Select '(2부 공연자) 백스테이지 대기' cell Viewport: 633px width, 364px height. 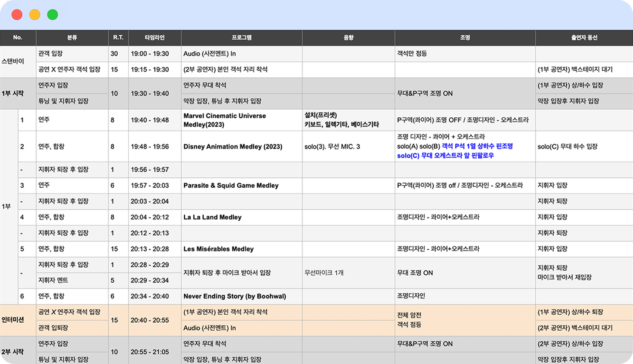[x=584, y=328]
